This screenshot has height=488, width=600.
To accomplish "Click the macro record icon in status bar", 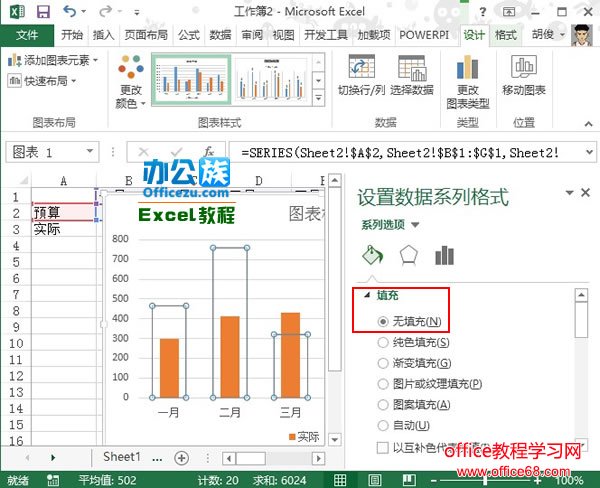I will (x=52, y=480).
